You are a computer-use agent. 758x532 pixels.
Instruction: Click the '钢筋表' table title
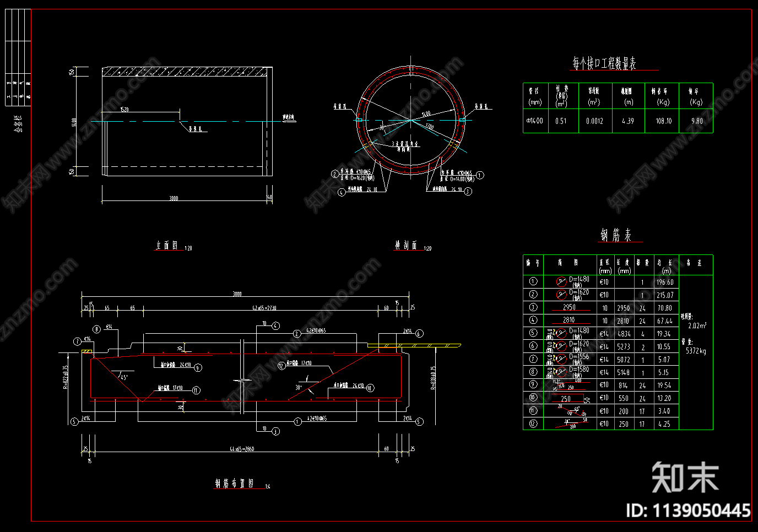coord(616,235)
